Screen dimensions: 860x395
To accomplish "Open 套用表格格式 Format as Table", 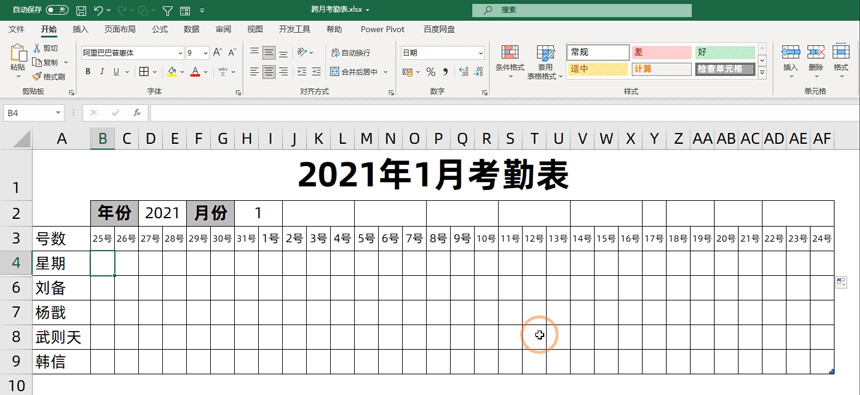I will click(x=545, y=61).
